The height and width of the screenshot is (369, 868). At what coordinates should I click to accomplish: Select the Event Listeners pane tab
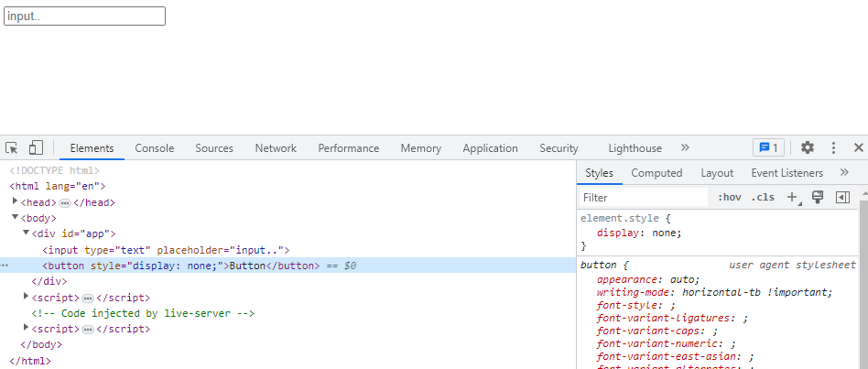tap(787, 173)
